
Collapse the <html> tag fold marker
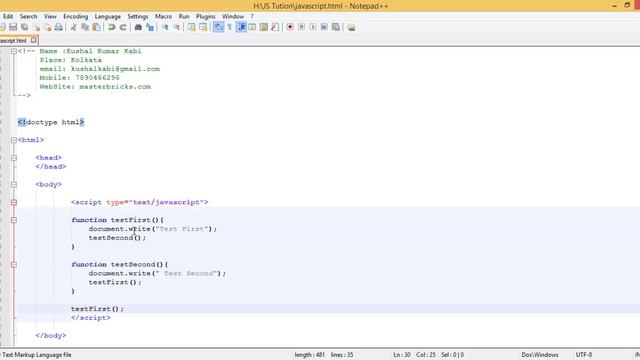pos(14,140)
